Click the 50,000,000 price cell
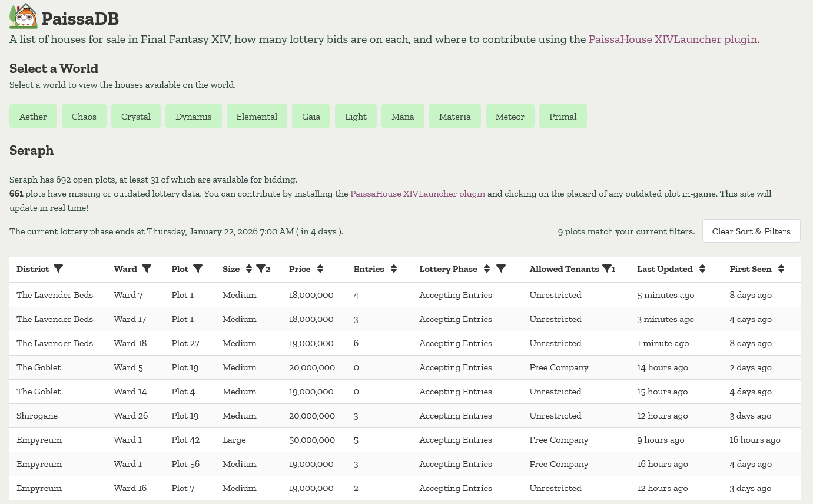The height and width of the screenshot is (504, 813). 312,440
